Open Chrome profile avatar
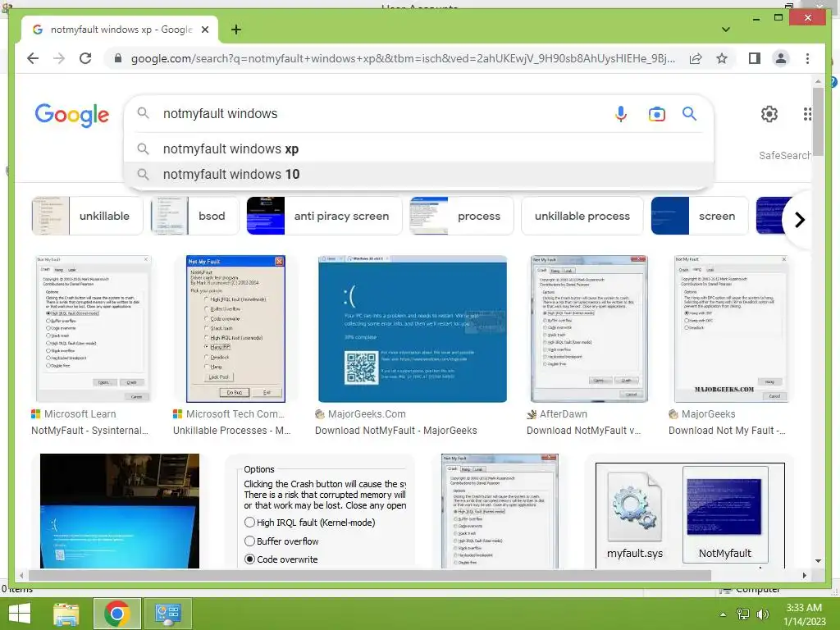 pyautogui.click(x=781, y=58)
